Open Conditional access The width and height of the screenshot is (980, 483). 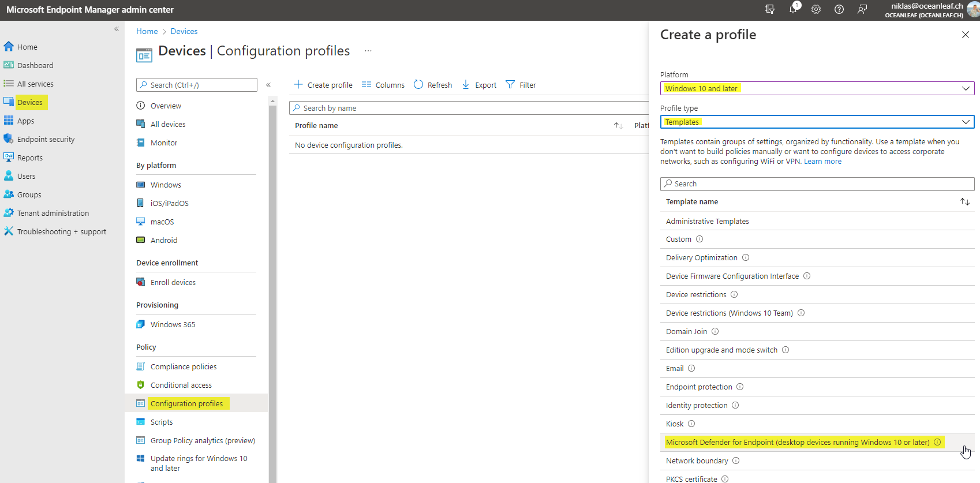click(181, 385)
